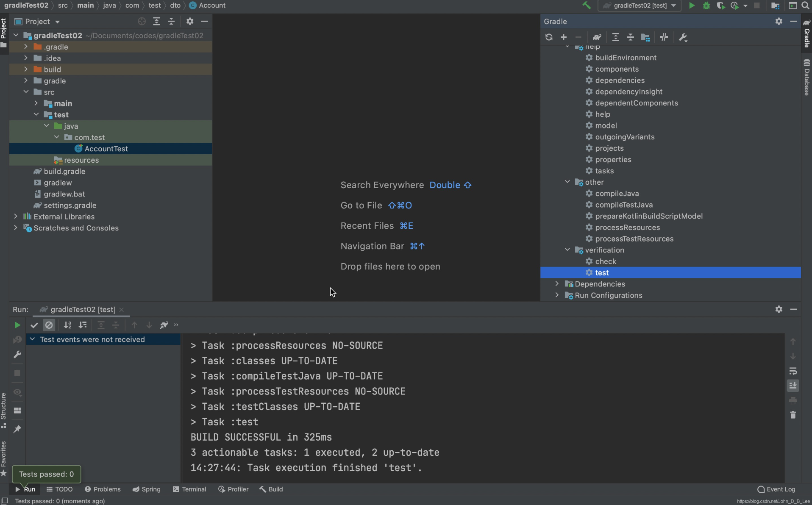
Task: Click the Build project hammer icon
Action: point(587,6)
